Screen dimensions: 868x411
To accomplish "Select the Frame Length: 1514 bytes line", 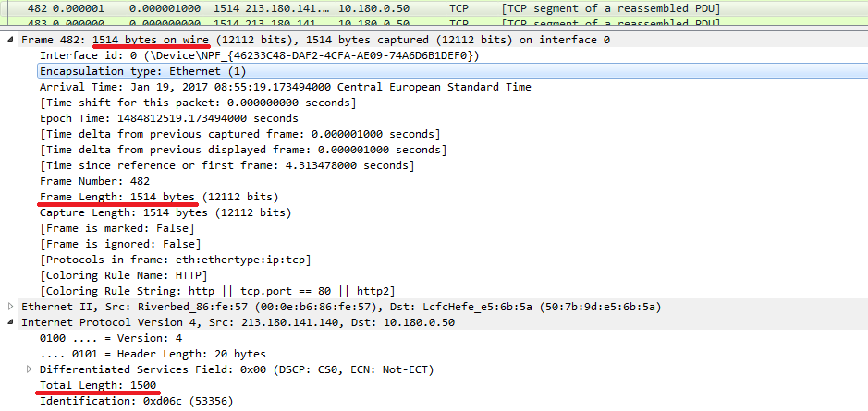I will point(159,197).
